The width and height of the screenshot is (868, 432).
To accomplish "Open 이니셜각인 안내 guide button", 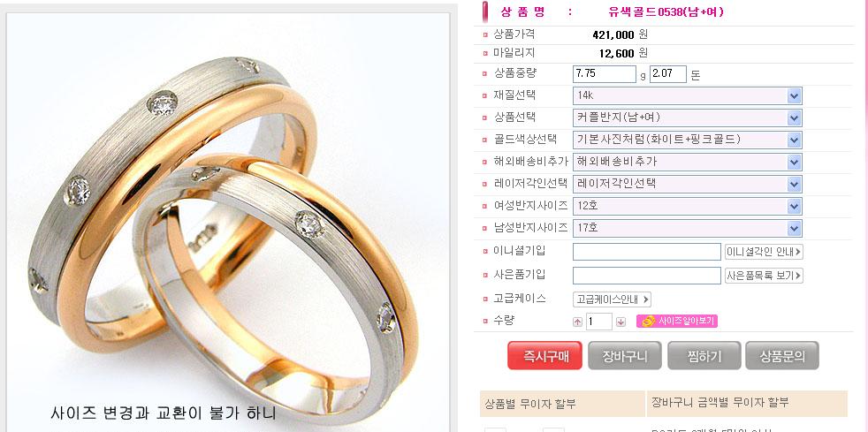I will coord(764,252).
